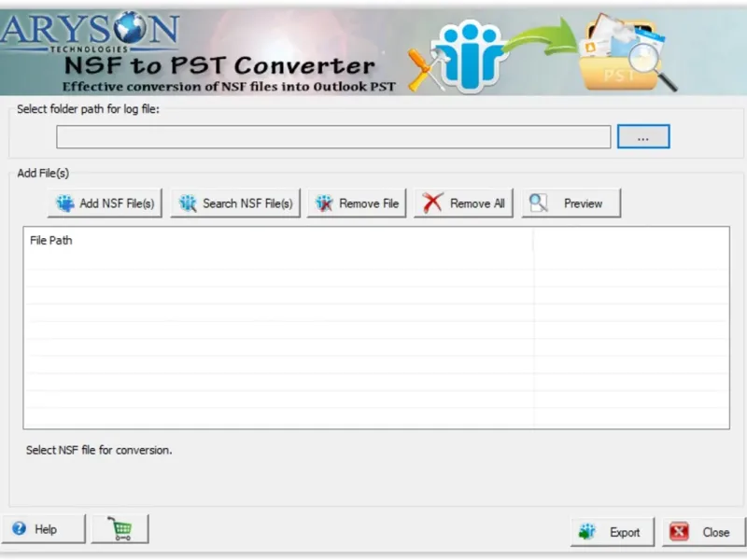Open the Preview of selected file

coord(571,203)
